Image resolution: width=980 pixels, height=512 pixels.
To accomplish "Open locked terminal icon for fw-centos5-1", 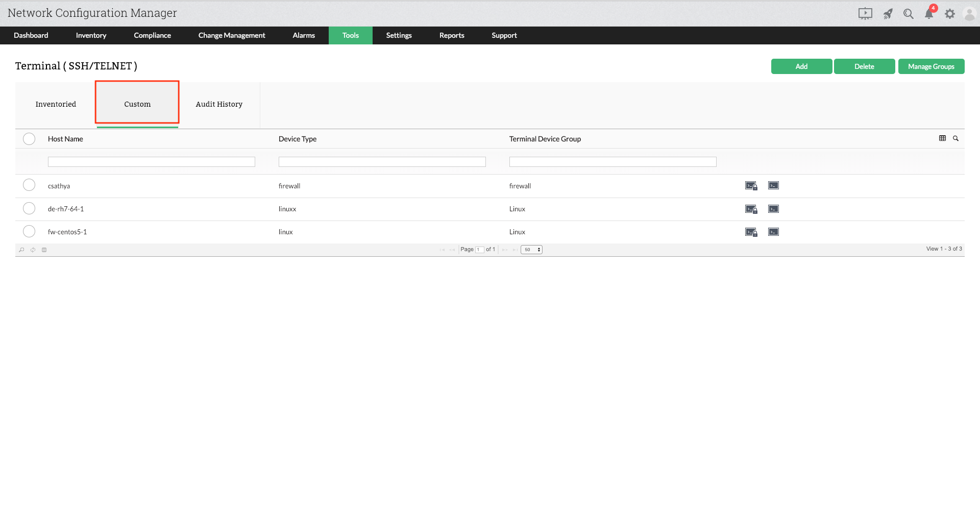I will click(751, 232).
